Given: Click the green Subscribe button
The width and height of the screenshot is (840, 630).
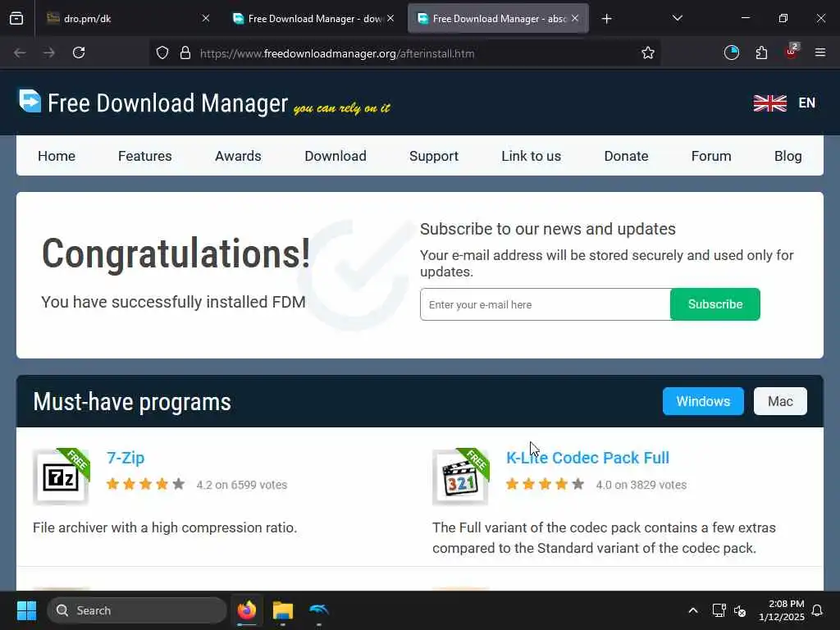Looking at the screenshot, I should [715, 304].
